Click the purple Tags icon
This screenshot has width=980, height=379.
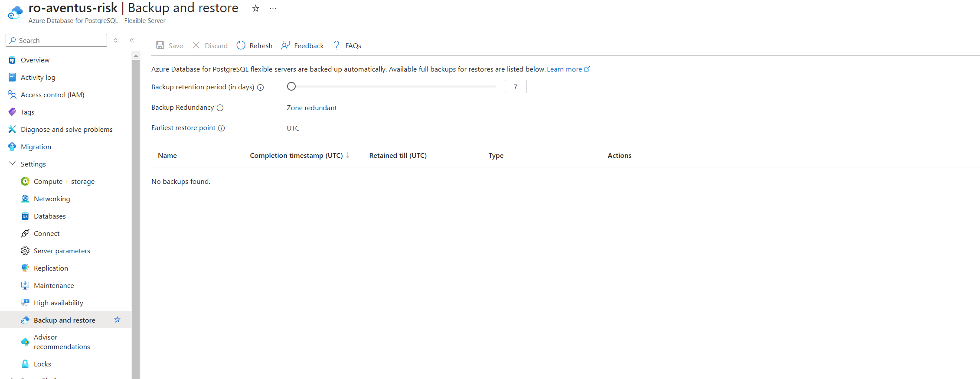click(x=12, y=112)
